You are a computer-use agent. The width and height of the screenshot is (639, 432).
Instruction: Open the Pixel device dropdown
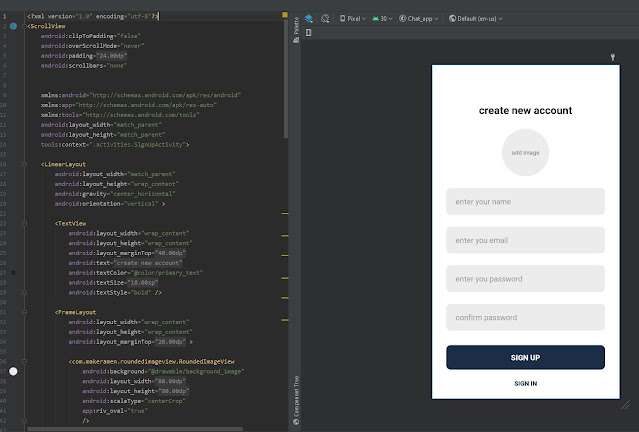pos(352,18)
